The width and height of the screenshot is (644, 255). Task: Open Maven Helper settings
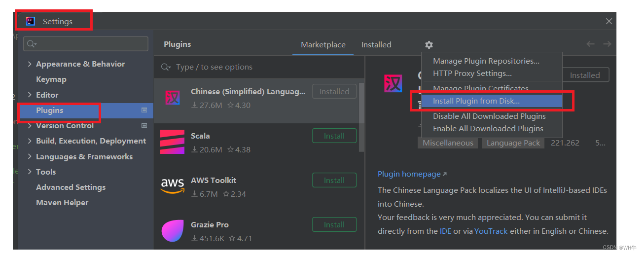pyautogui.click(x=62, y=203)
